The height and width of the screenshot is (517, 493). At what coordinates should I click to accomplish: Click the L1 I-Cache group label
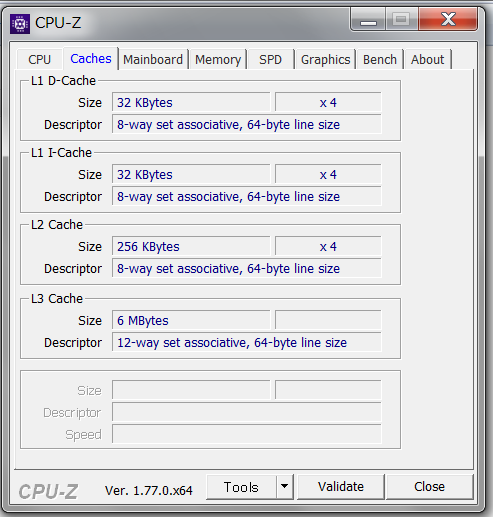tap(61, 153)
